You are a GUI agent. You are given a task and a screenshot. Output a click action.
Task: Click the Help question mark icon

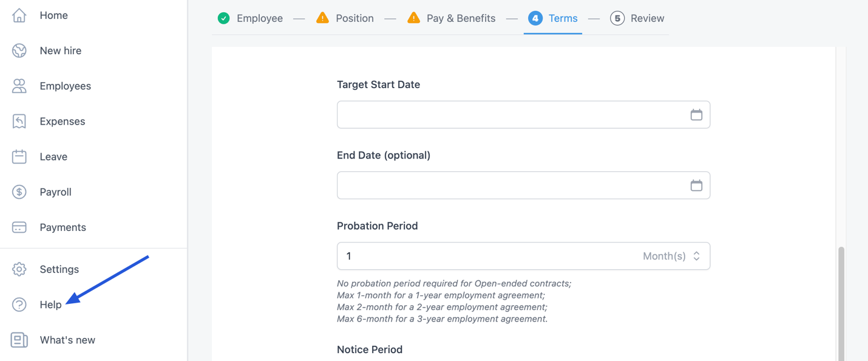(x=19, y=304)
